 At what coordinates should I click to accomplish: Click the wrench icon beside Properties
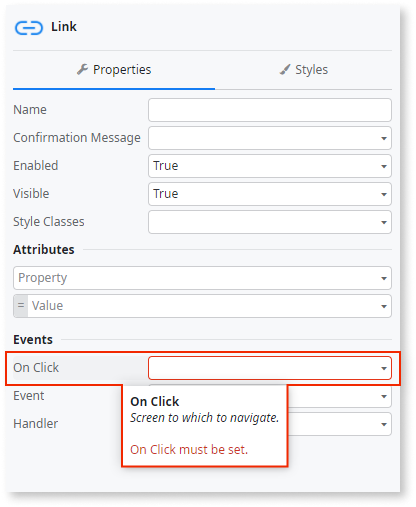(x=82, y=69)
